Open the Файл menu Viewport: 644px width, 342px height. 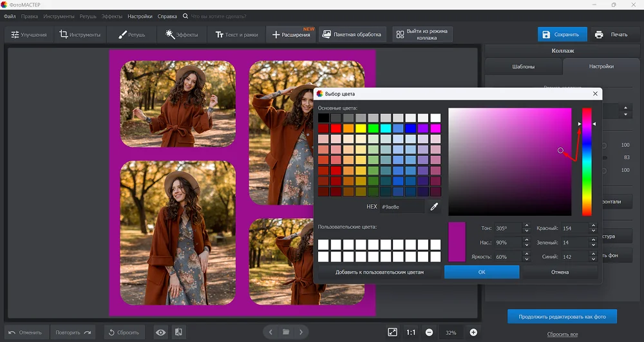[x=10, y=16]
